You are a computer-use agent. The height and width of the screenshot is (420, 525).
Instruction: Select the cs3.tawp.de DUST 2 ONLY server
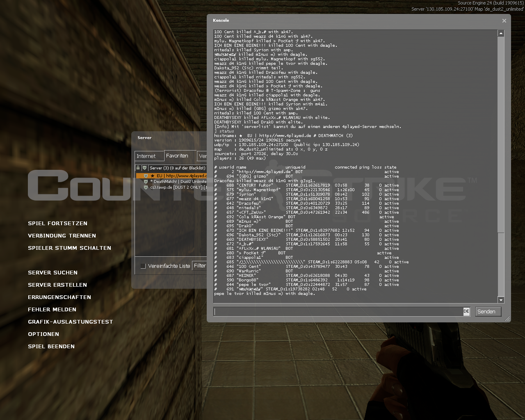(171, 187)
